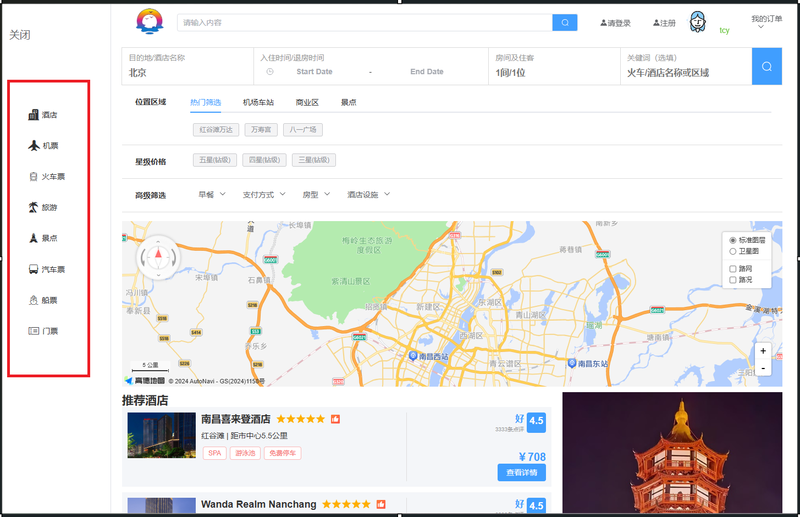Toggle the 三星(钻级) star filter
800x517 pixels.
[x=314, y=160]
